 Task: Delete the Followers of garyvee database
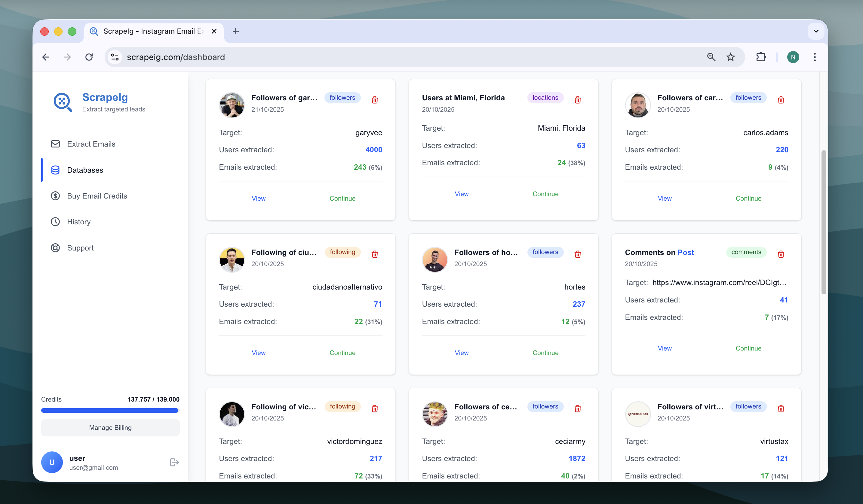(375, 100)
